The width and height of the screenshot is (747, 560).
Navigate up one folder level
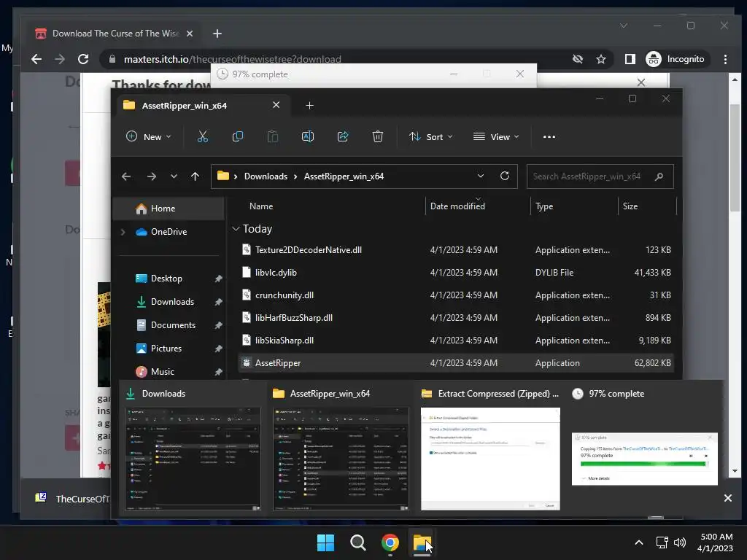pos(195,176)
